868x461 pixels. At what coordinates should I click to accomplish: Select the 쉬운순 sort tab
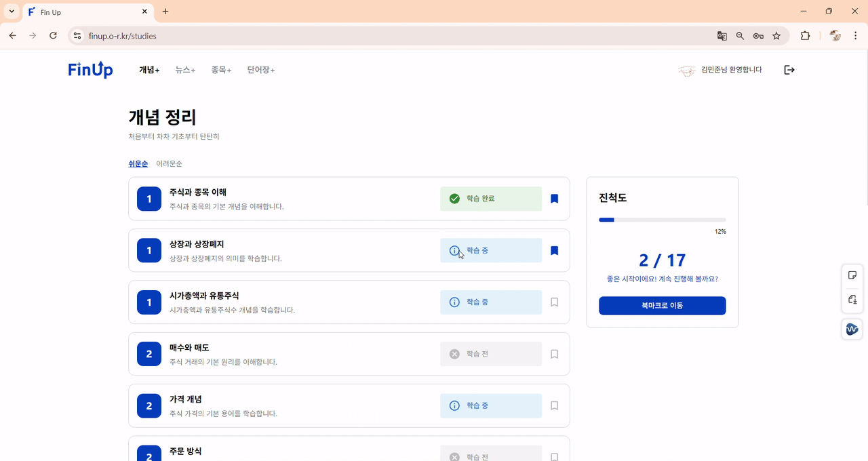(x=138, y=163)
